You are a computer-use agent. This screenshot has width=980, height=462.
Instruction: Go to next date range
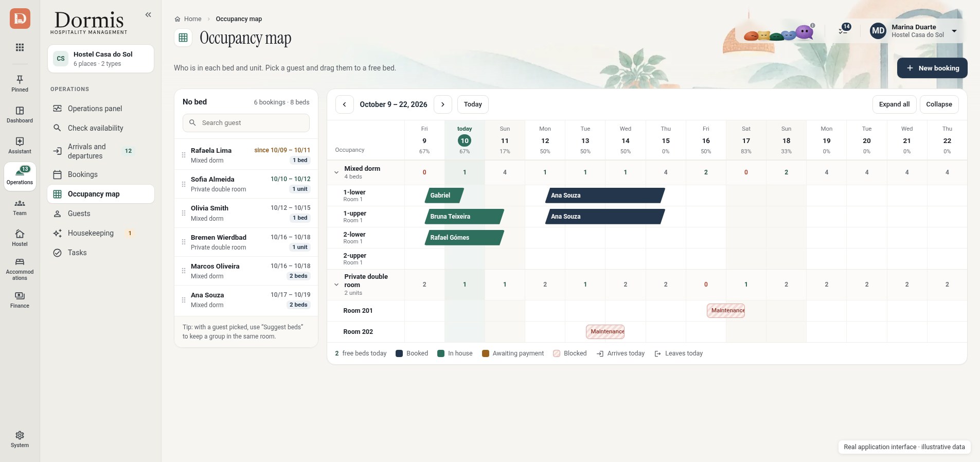click(443, 104)
